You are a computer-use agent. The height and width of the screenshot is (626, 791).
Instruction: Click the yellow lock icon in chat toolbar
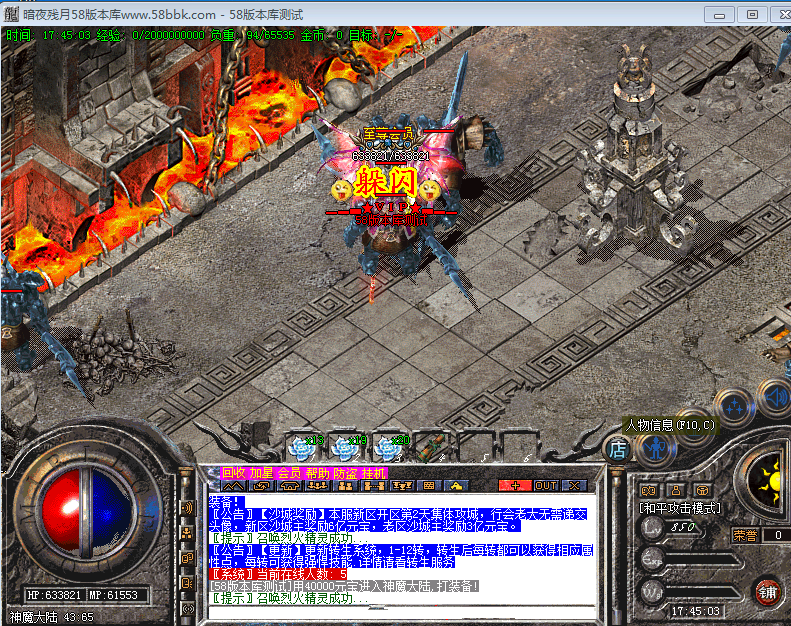click(457, 486)
